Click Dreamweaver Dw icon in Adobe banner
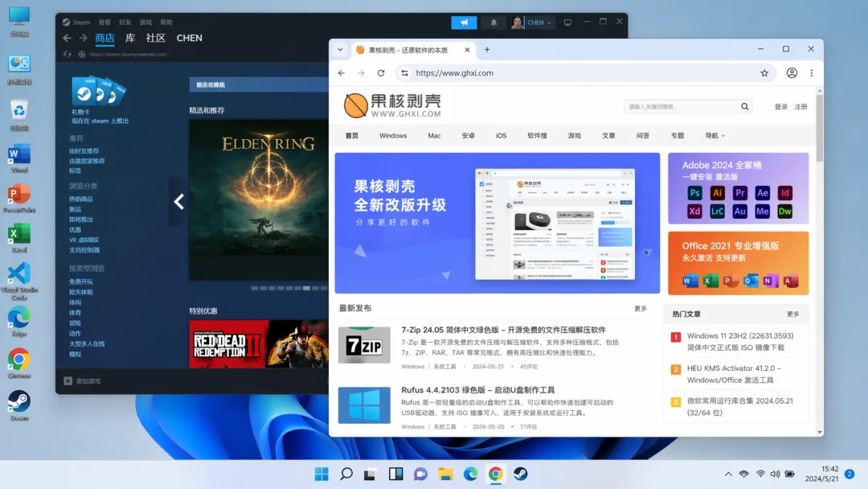868x489 pixels. (784, 211)
